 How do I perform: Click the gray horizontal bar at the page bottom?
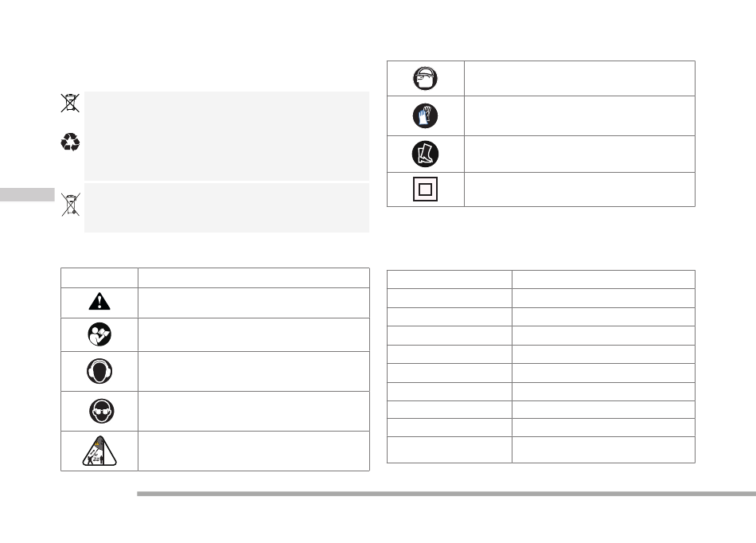446,494
